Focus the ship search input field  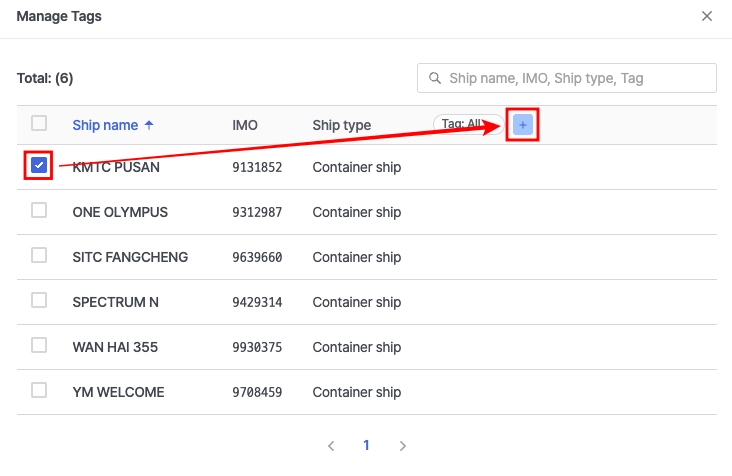[575, 78]
